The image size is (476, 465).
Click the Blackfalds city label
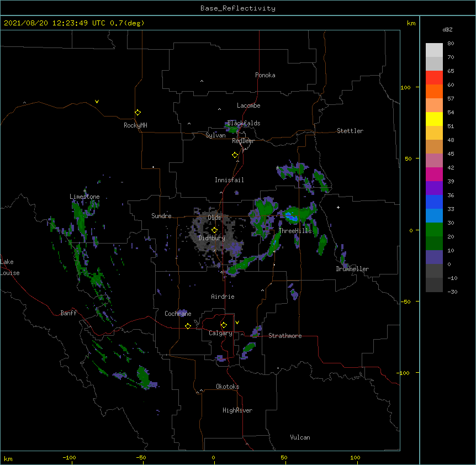coord(244,123)
